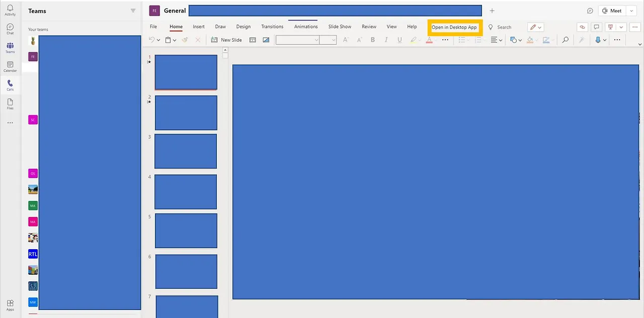Click the Search box with lightbulb

click(x=500, y=27)
